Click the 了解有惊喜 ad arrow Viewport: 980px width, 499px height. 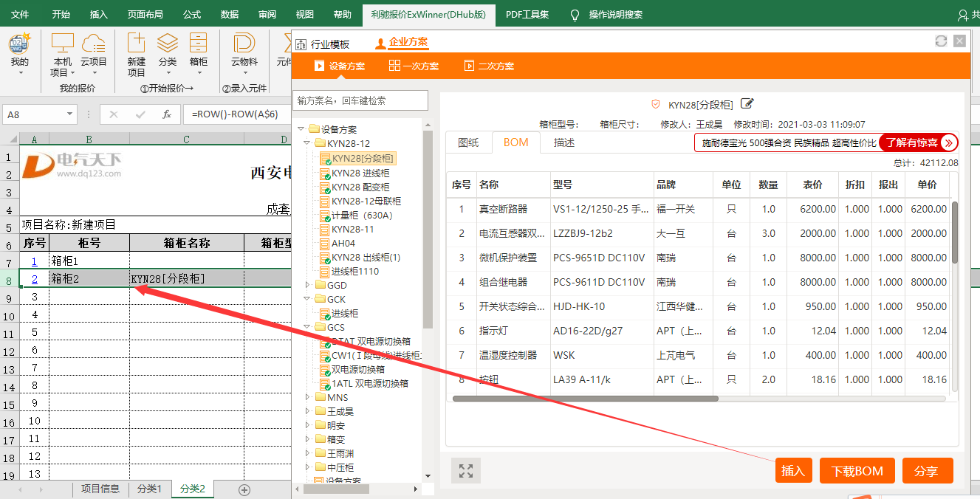click(x=949, y=142)
